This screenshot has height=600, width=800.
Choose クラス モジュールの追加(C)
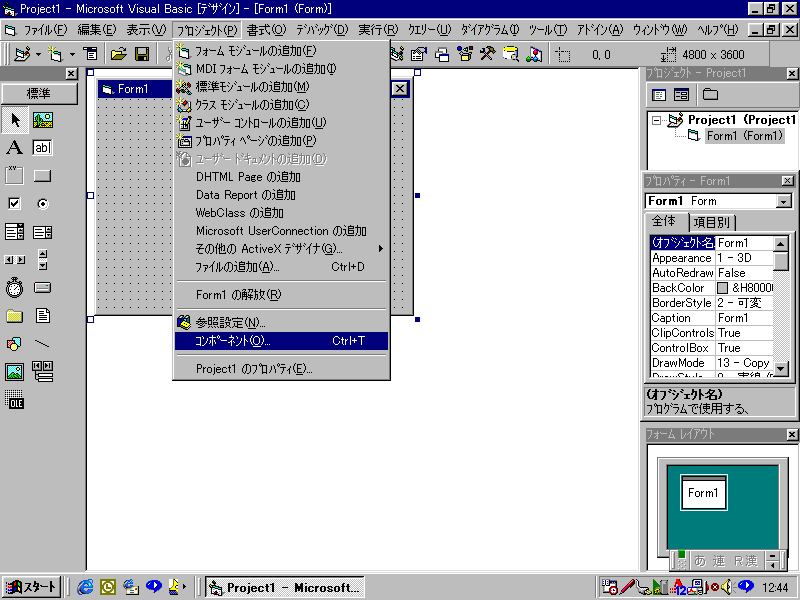(282, 105)
